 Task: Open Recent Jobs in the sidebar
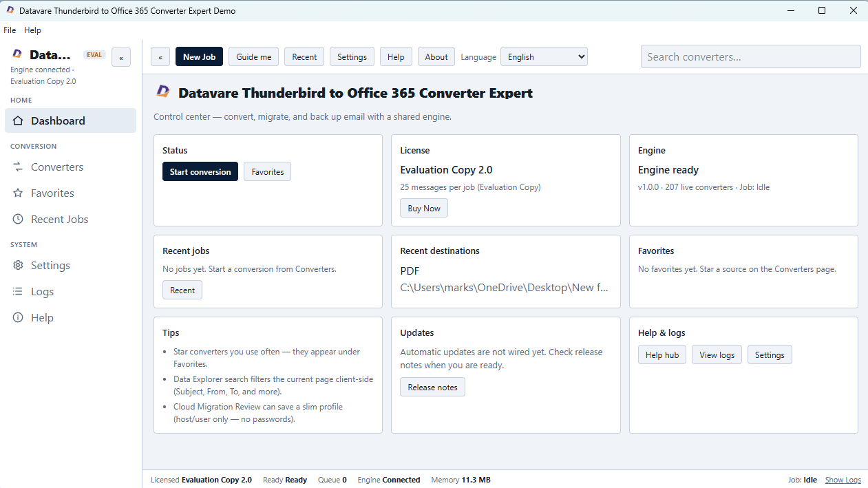tap(70, 220)
